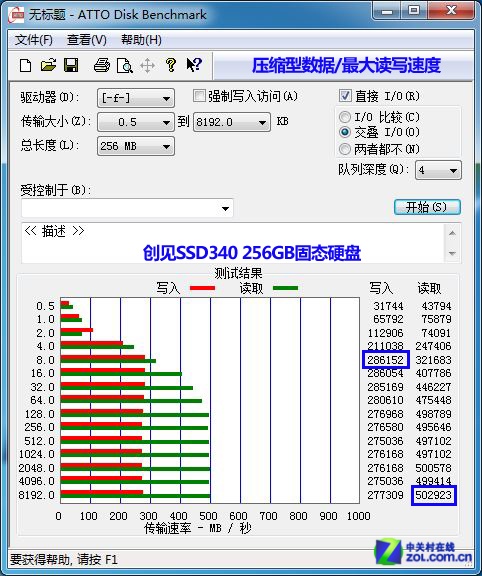The width and height of the screenshot is (482, 576).
Task: Select the 两者都不(N) radio button
Action: (x=345, y=149)
